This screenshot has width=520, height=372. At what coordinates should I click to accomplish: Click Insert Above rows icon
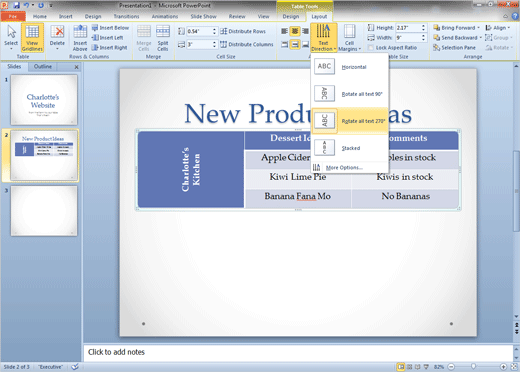[80, 37]
